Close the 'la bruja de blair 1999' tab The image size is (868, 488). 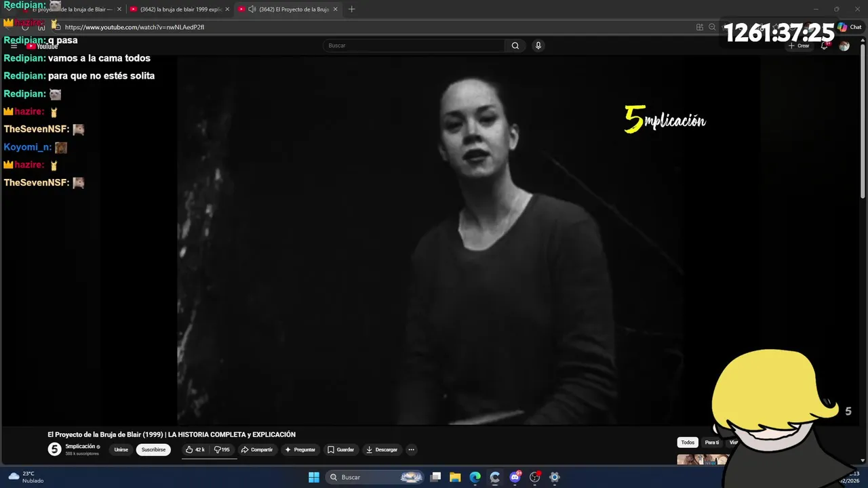227,9
